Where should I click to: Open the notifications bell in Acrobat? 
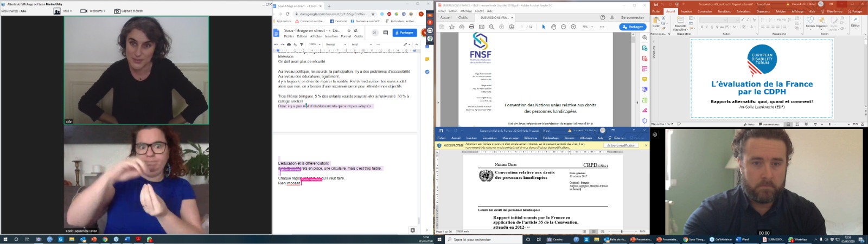(612, 17)
